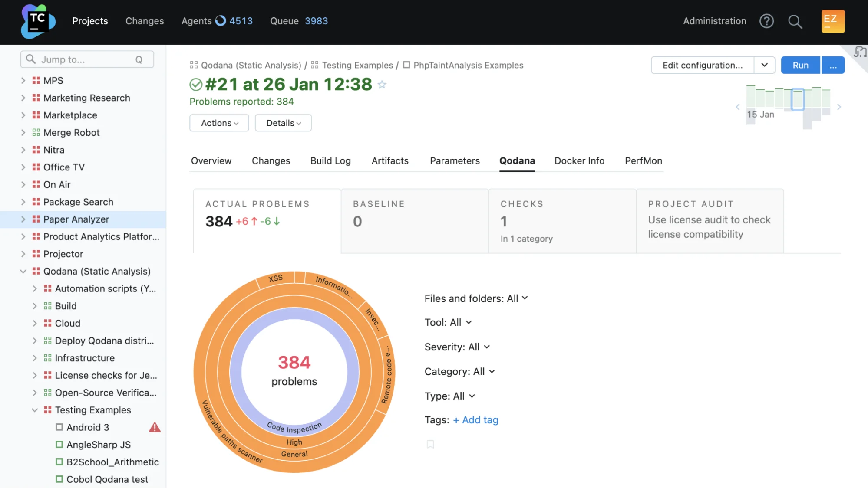Add a tag via the Add tag link
Viewport: 868px width, 488px height.
click(x=475, y=420)
